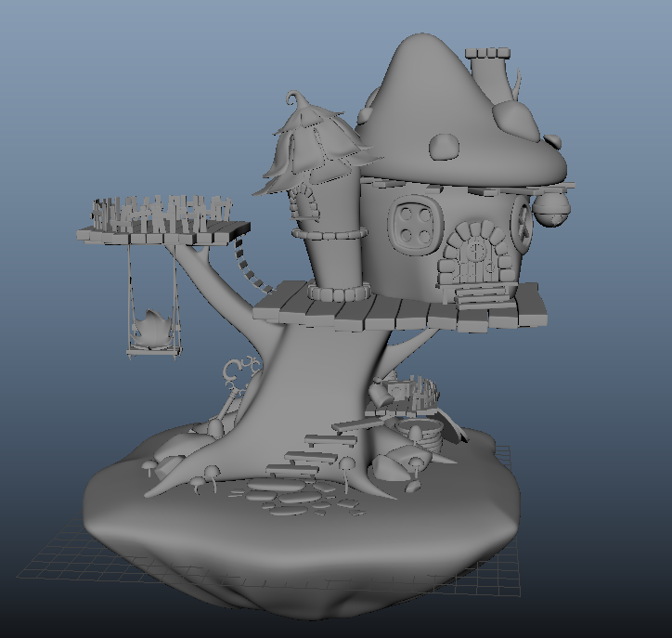Image resolution: width=672 pixels, height=638 pixels.
Task: Select the wooden barrel tub near the tree base
Action: [x=420, y=436]
